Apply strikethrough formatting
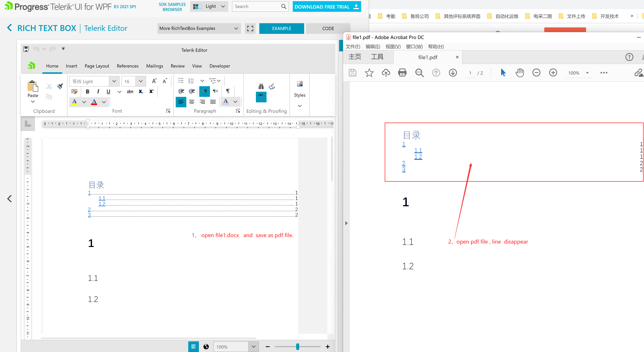Viewport: 644px width, 352px height. point(130,92)
